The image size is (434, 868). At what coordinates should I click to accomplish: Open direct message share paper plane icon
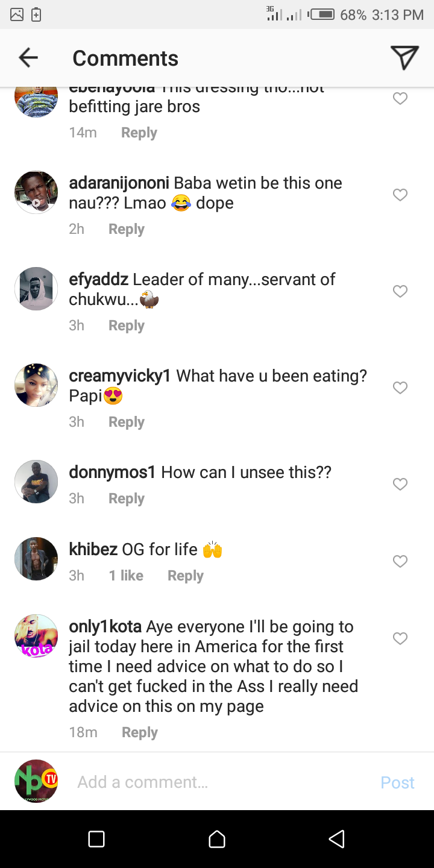404,58
